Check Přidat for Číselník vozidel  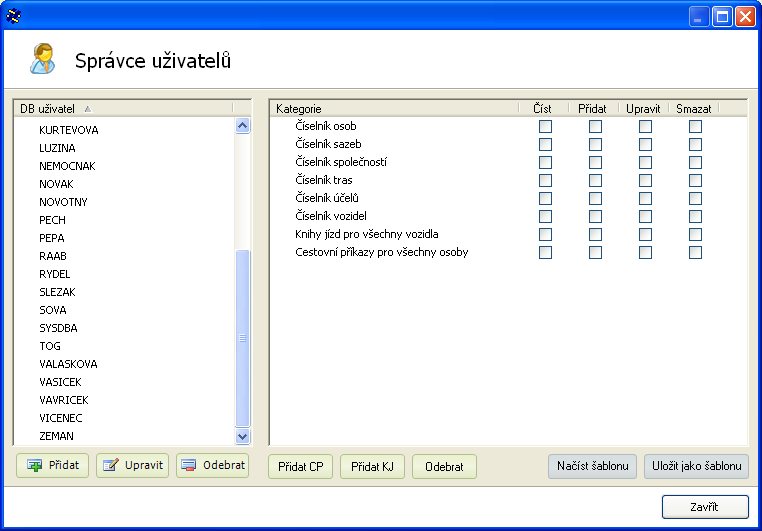coord(595,216)
